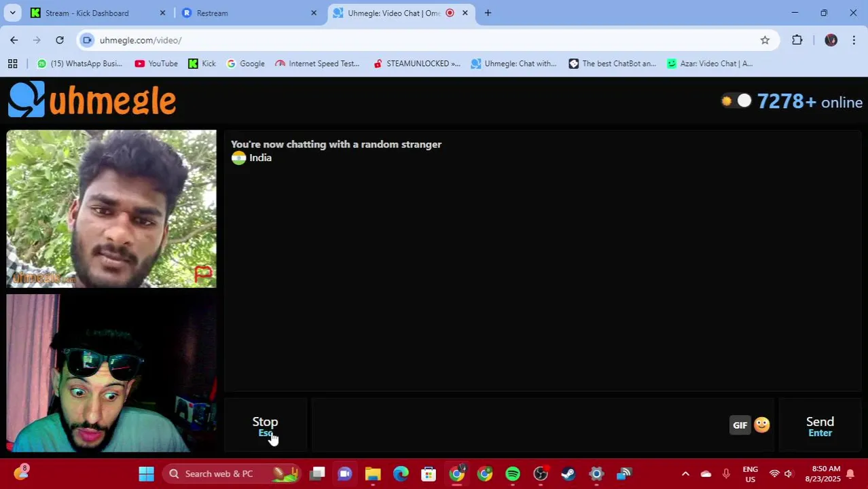Click the Send button
The height and width of the screenshot is (489, 868).
point(820,426)
